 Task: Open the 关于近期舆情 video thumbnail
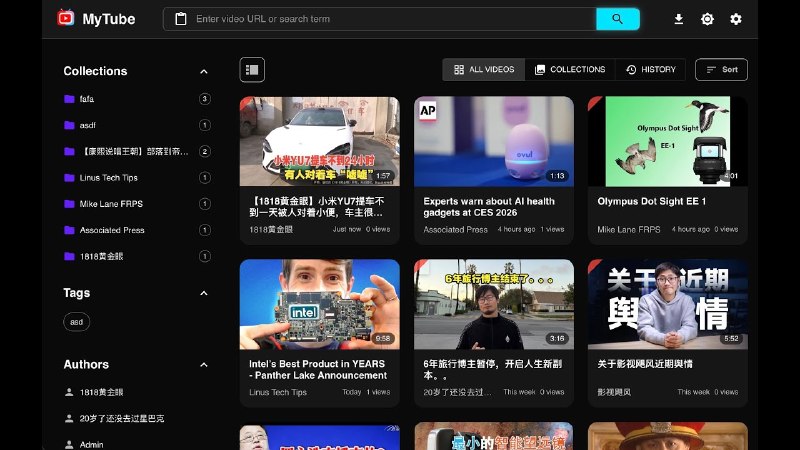pos(668,304)
